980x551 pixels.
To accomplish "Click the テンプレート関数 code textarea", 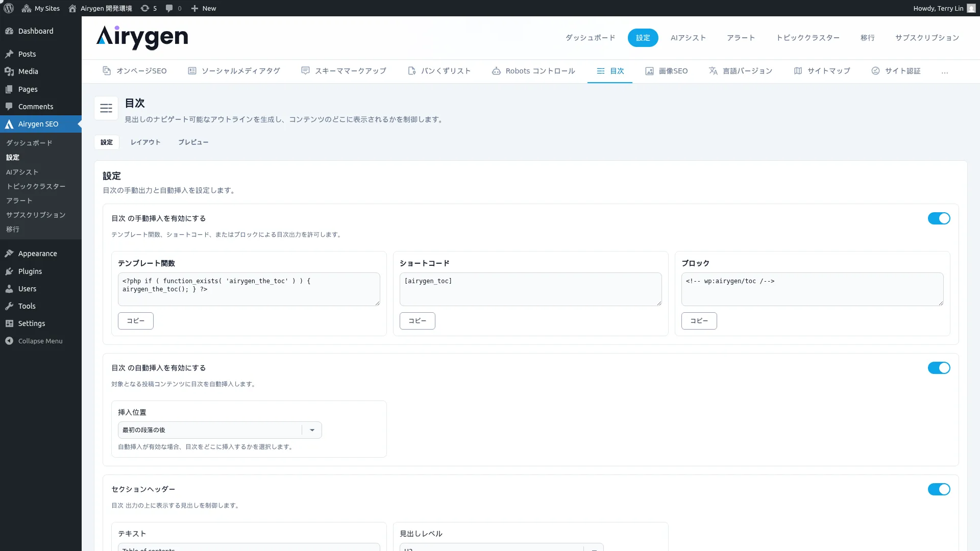I will click(249, 289).
